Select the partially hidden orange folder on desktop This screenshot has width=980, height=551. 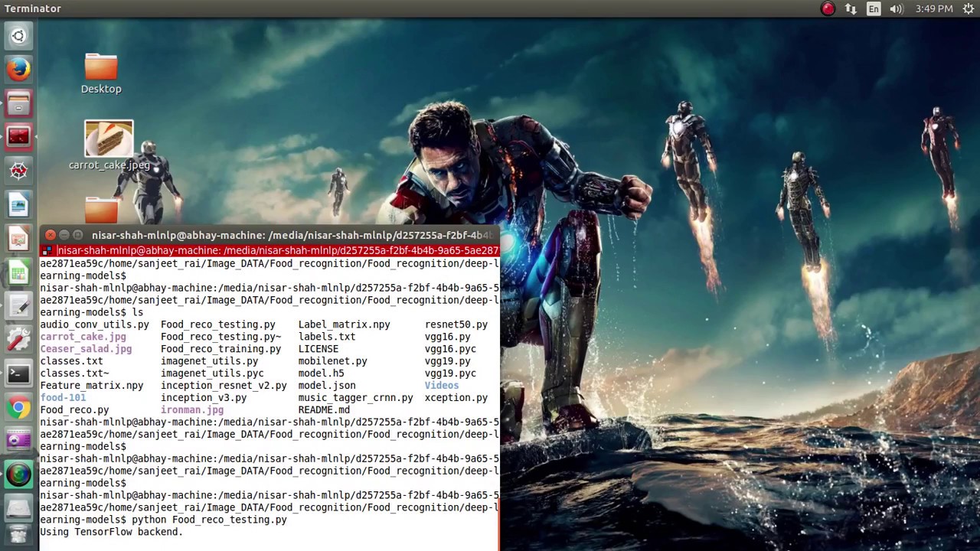click(x=101, y=211)
